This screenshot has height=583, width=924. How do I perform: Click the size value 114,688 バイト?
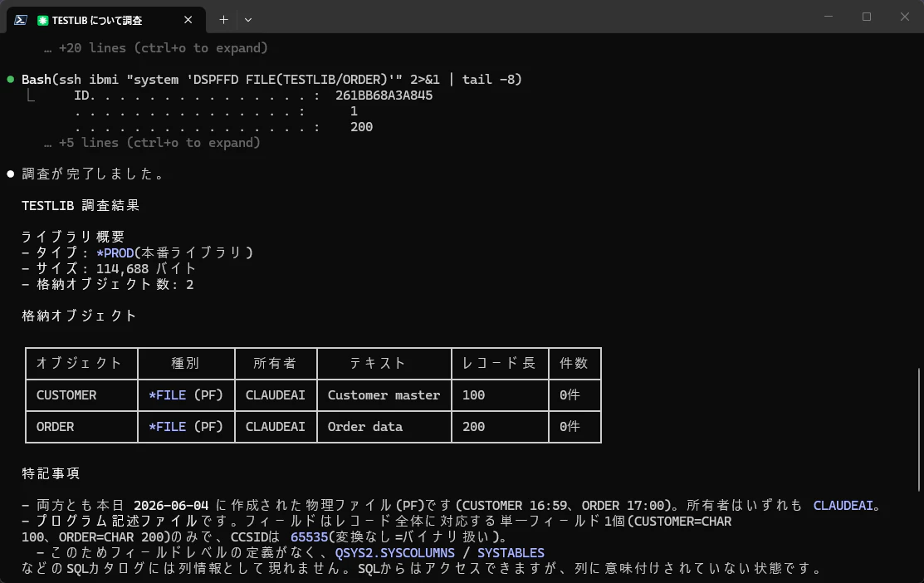click(146, 268)
